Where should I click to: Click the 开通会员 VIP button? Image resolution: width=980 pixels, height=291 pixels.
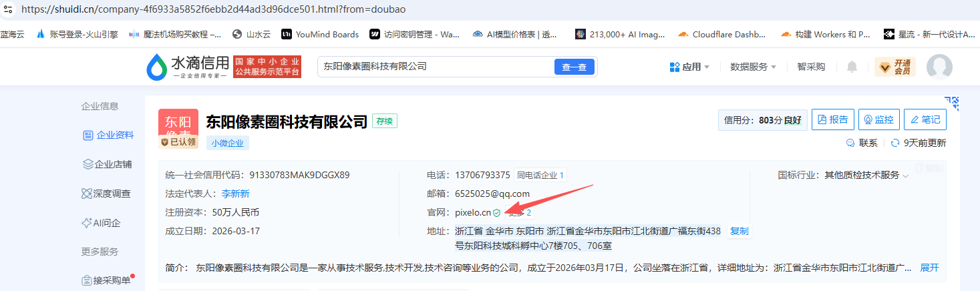(x=894, y=67)
